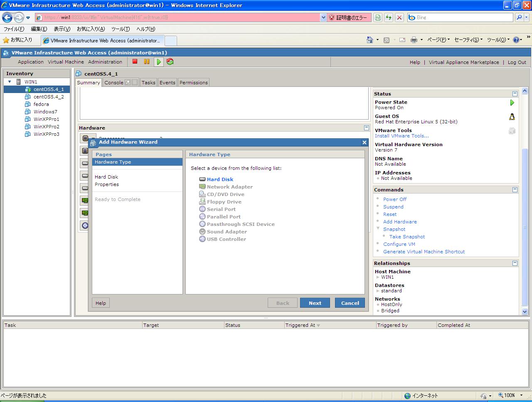The height and width of the screenshot is (402, 532).
Task: Click Log Out link
Action: click(517, 62)
